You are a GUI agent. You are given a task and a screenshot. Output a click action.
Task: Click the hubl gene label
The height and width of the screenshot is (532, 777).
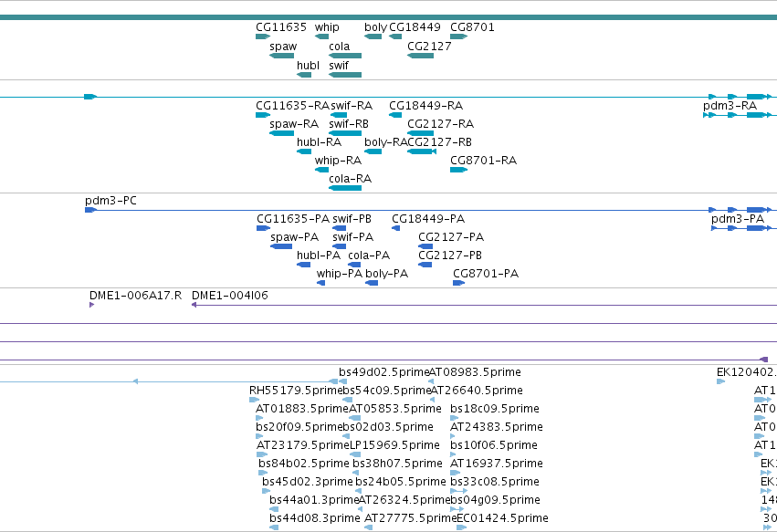[308, 66]
